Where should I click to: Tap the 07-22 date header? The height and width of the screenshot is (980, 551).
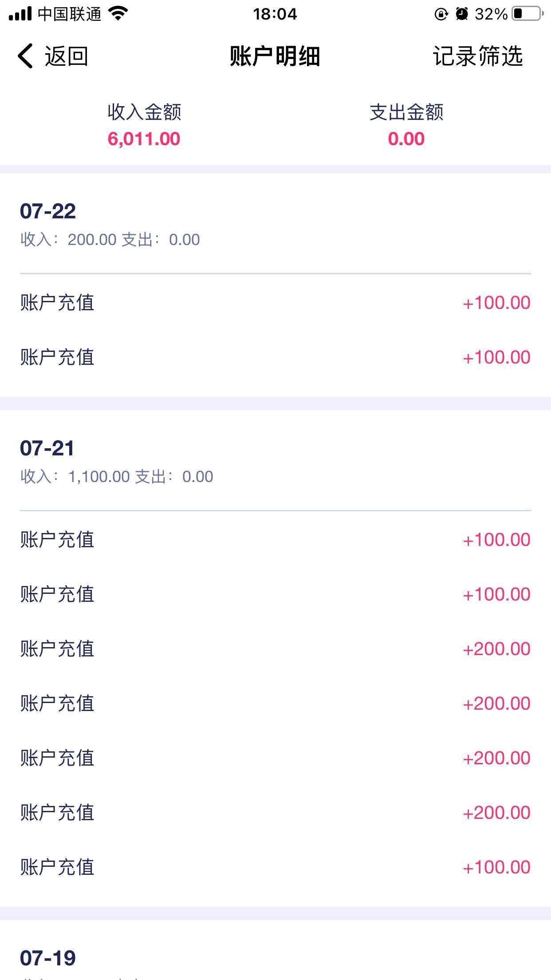point(48,211)
